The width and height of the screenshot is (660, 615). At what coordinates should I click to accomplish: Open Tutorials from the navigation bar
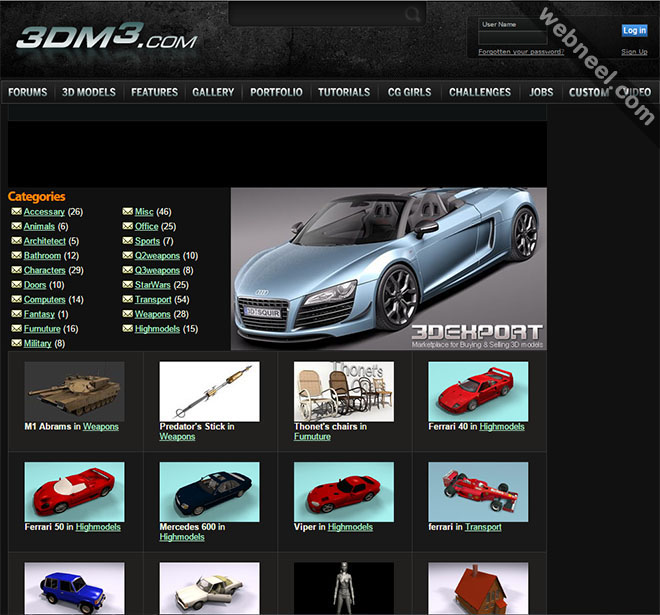[x=344, y=92]
